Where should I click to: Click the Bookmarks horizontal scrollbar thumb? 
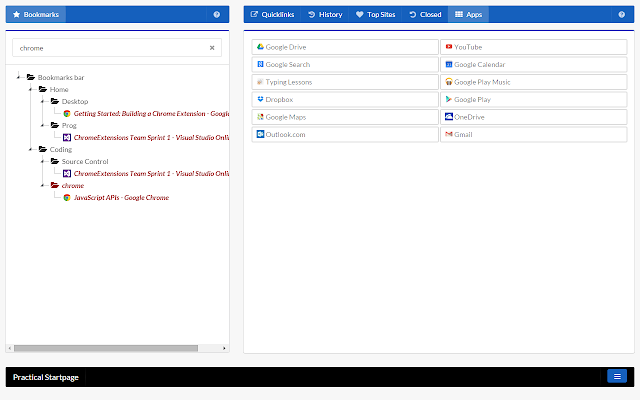(x=106, y=348)
